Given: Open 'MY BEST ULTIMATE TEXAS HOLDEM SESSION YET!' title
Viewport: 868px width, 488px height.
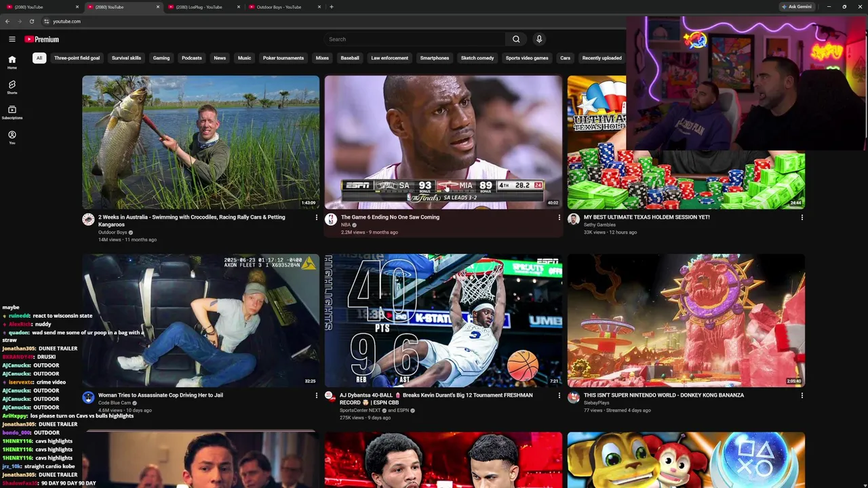Looking at the screenshot, I should pyautogui.click(x=647, y=218).
